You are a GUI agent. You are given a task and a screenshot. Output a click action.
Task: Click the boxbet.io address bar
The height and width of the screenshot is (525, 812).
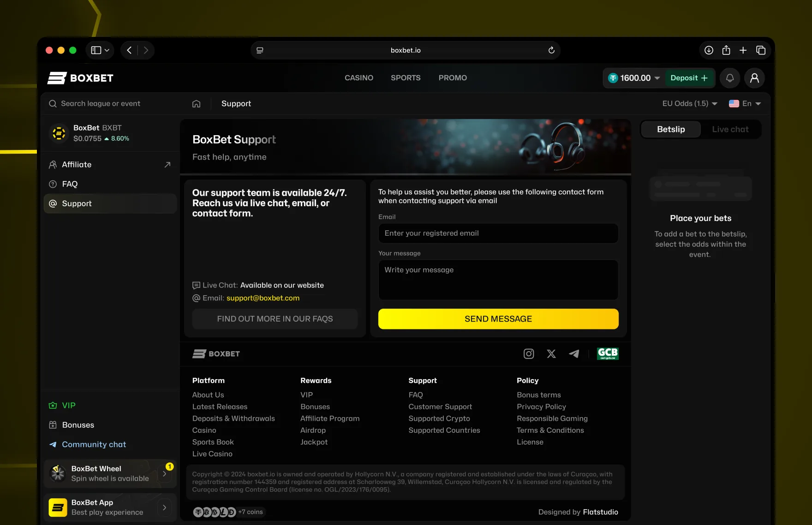tap(406, 50)
